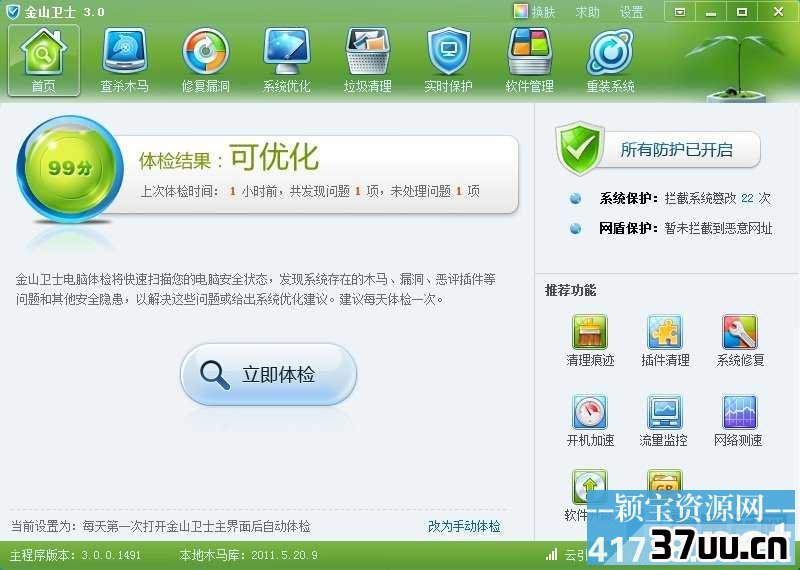Open the 软件管理 software management icon

click(x=530, y=52)
